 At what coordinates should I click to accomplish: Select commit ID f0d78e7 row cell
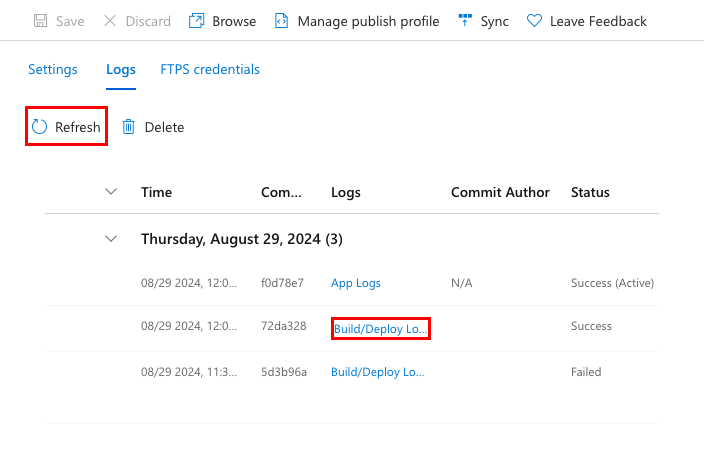coord(282,283)
